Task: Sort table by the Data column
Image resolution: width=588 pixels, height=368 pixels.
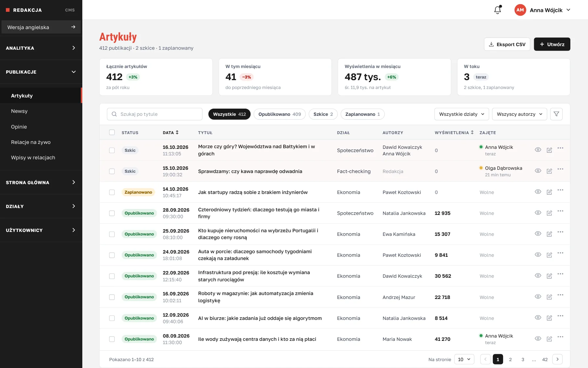Action: pyautogui.click(x=171, y=132)
